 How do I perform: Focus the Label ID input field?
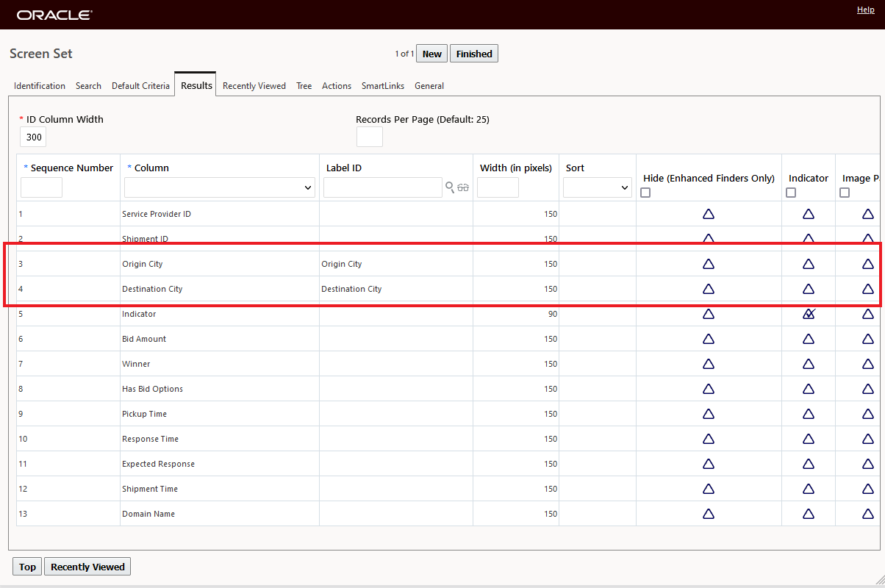[x=383, y=187]
